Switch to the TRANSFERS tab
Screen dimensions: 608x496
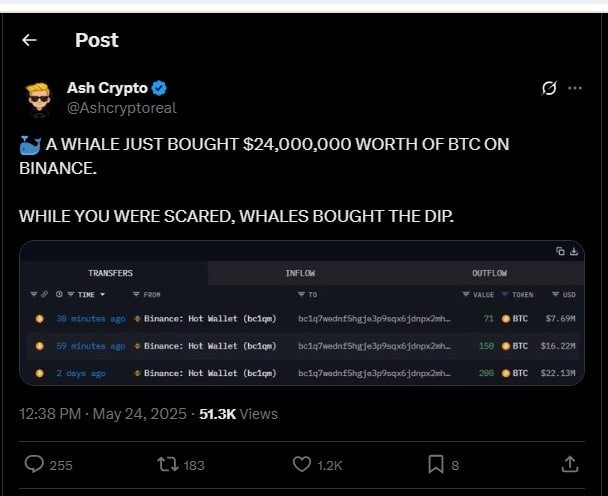pyautogui.click(x=110, y=273)
